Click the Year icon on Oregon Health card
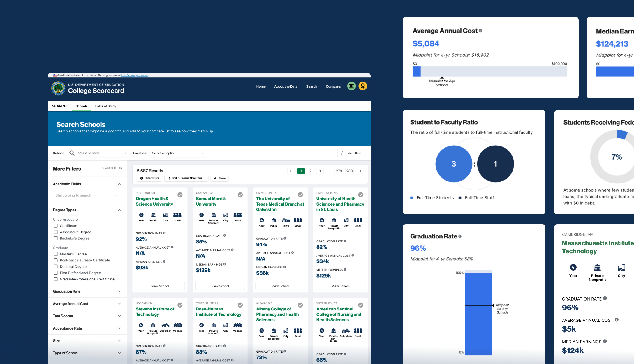The height and width of the screenshot is (364, 634). [x=141, y=215]
